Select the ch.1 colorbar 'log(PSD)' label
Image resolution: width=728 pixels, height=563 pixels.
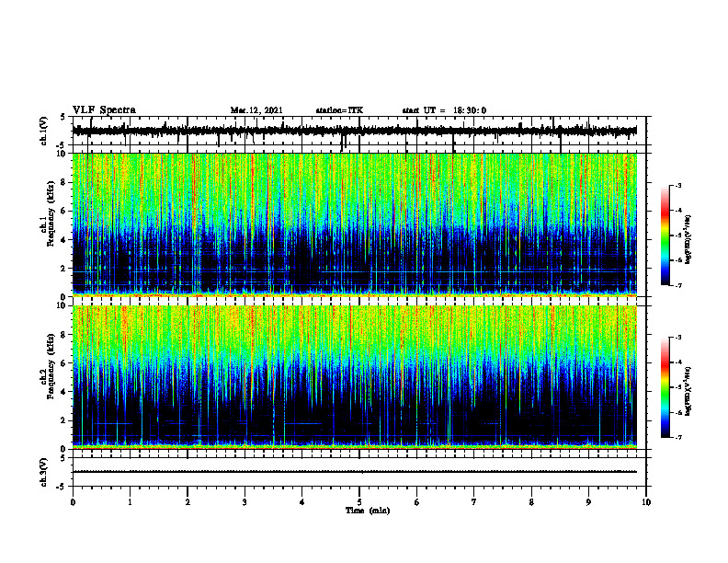point(688,240)
